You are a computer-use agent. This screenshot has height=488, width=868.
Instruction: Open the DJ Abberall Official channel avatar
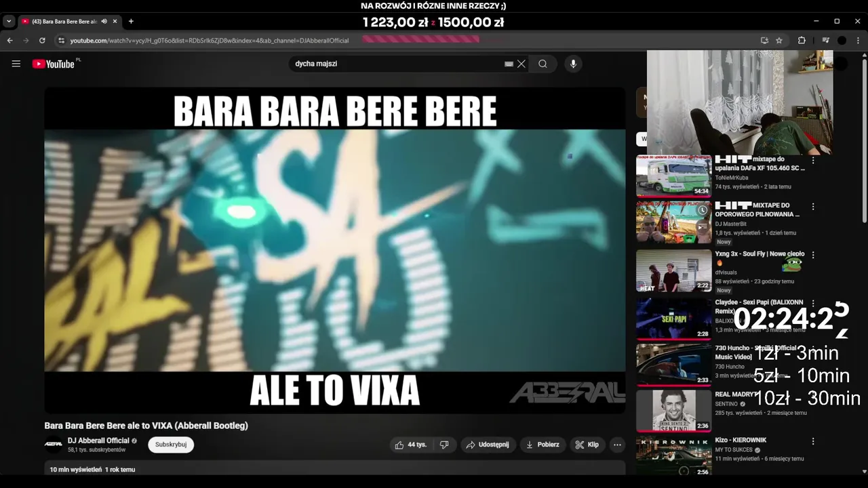click(54, 445)
